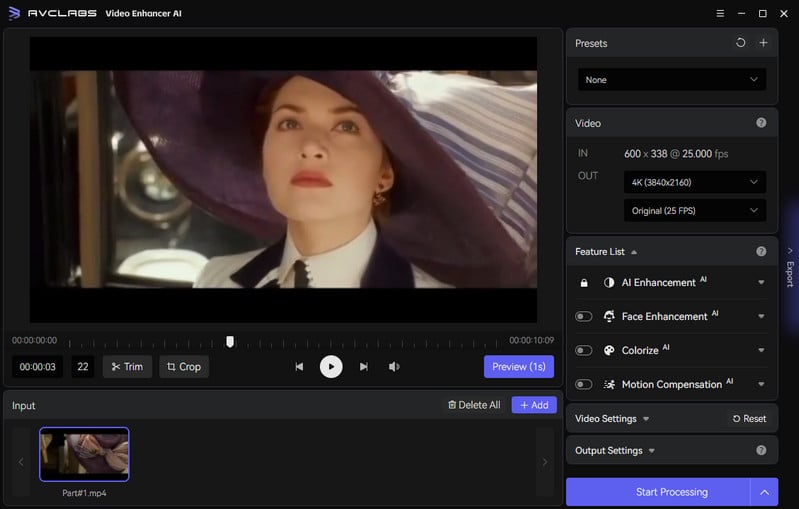Reset the video settings

(x=749, y=419)
